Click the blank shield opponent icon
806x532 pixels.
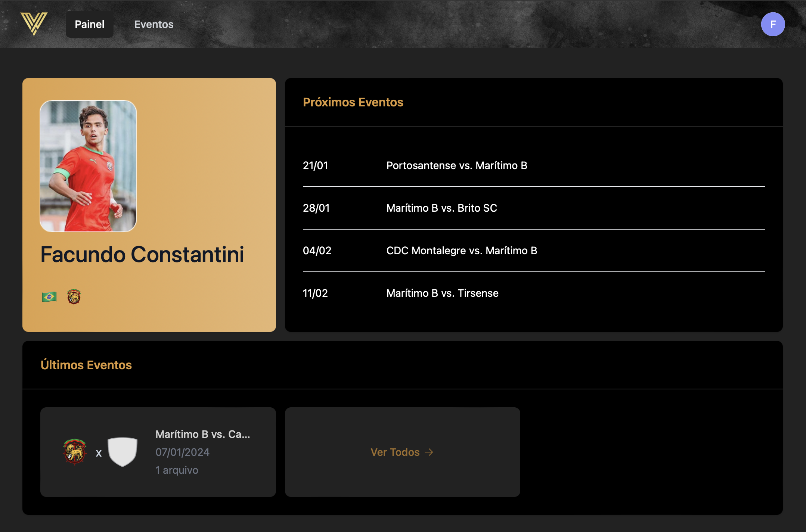123,452
